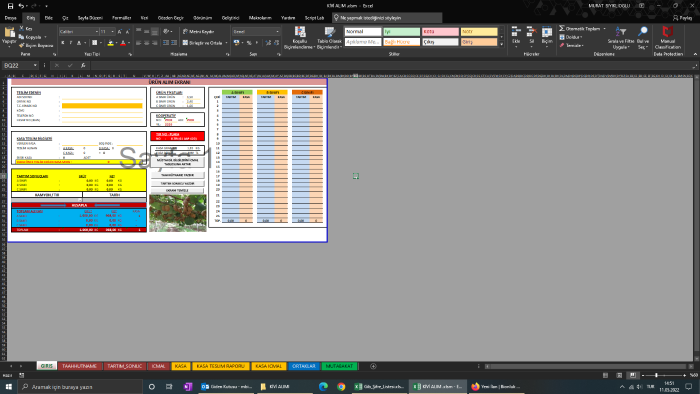Save the workbook with the floppy disk icon

pos(10,6)
